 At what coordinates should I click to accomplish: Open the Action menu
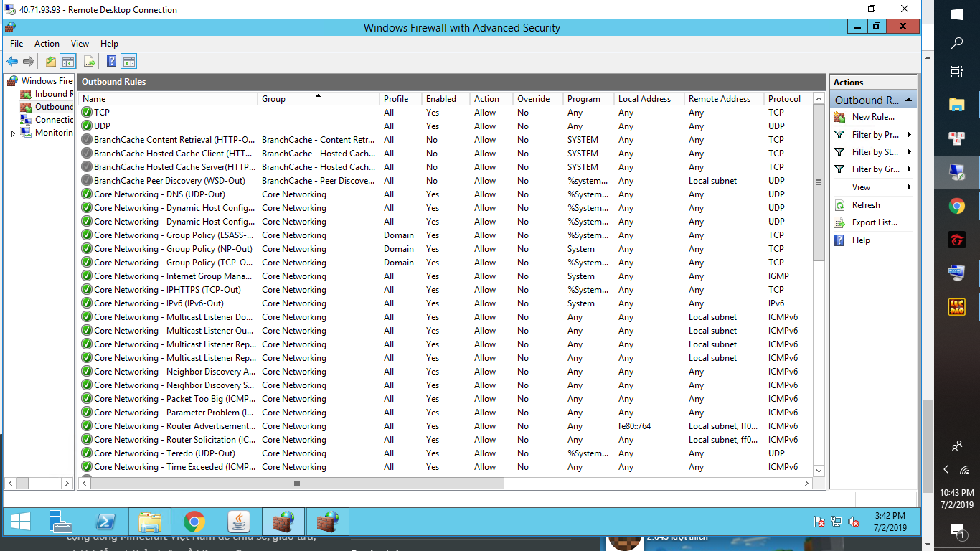(47, 44)
